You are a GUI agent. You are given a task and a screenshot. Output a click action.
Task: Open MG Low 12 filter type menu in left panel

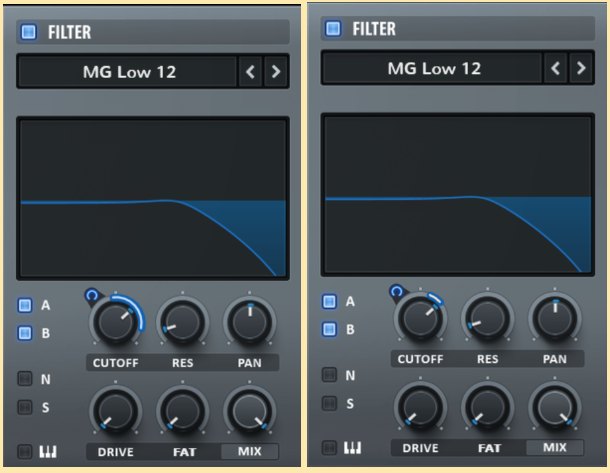point(128,72)
